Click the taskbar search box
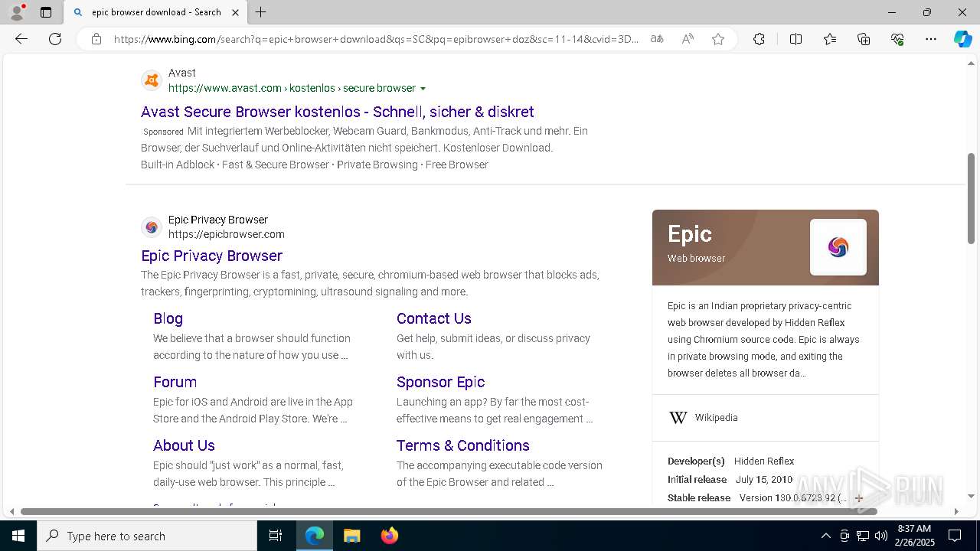Image resolution: width=980 pixels, height=551 pixels. pyautogui.click(x=147, y=536)
